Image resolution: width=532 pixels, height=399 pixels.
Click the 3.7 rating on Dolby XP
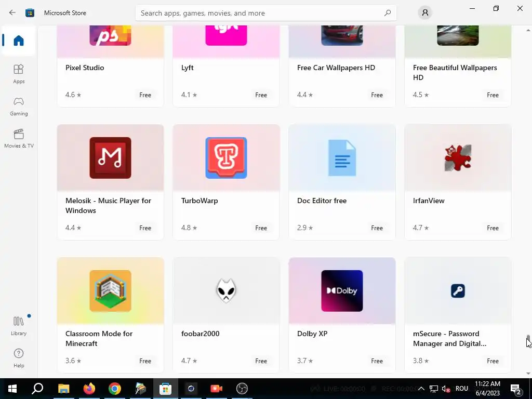pyautogui.click(x=305, y=361)
